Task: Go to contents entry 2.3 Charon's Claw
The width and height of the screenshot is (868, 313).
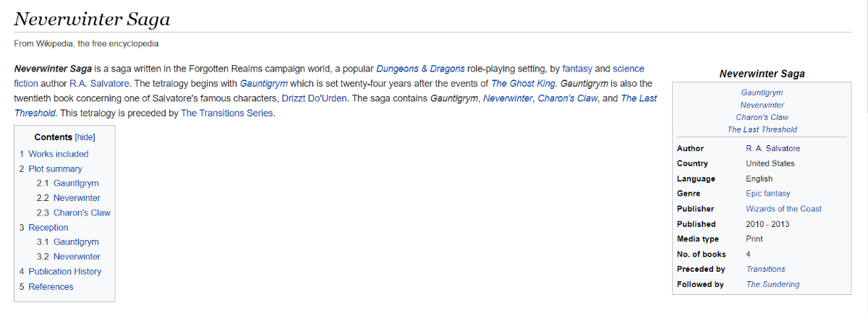Action: pyautogui.click(x=73, y=213)
